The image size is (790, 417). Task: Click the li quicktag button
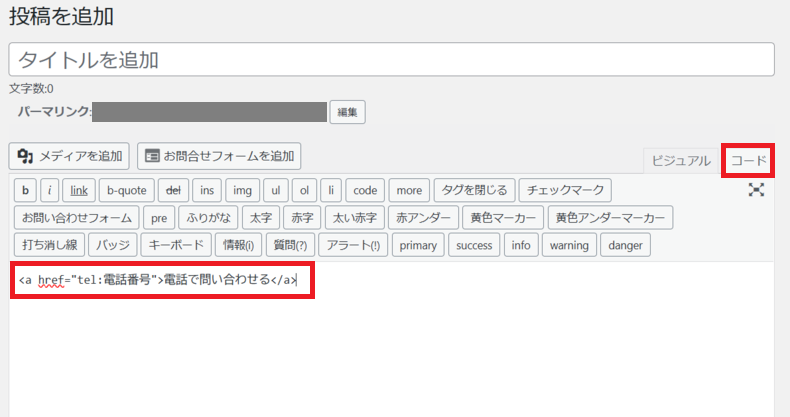(x=331, y=190)
